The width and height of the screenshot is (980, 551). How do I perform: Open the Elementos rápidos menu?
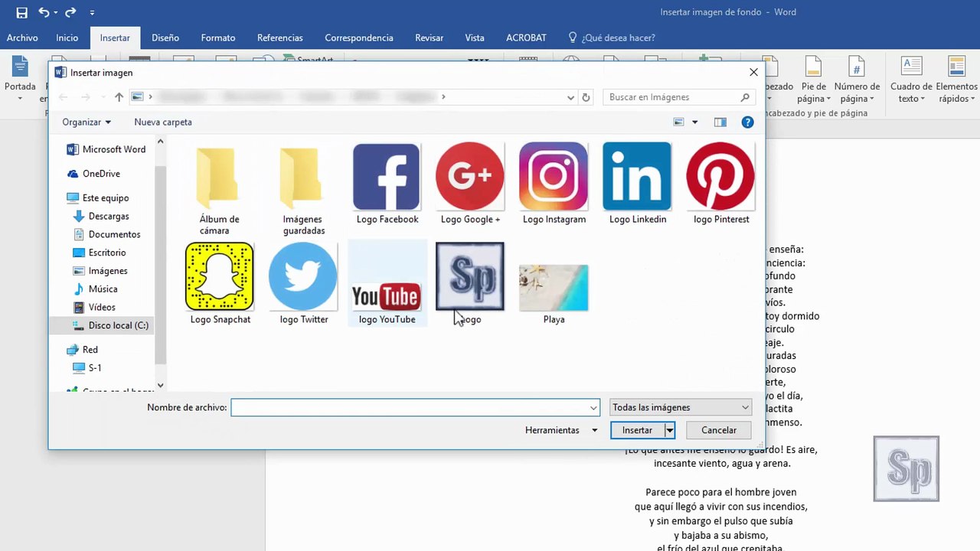956,80
